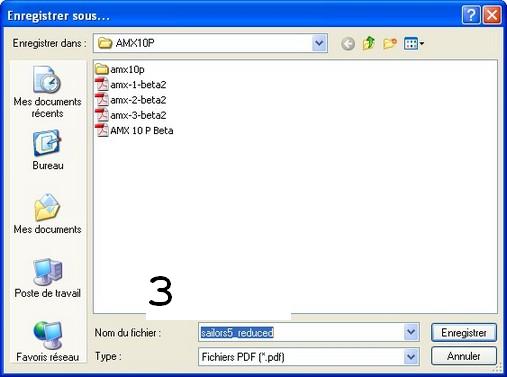Click the Enregistrer button

pyautogui.click(x=464, y=332)
